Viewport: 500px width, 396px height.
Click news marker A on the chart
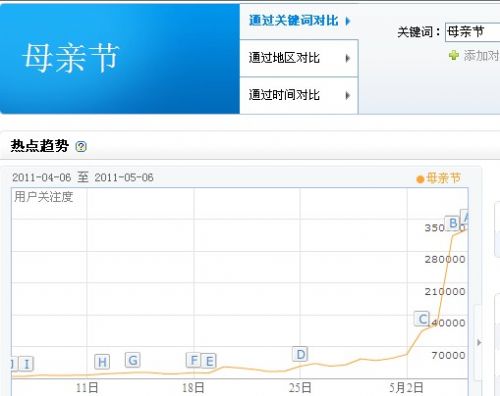click(465, 217)
